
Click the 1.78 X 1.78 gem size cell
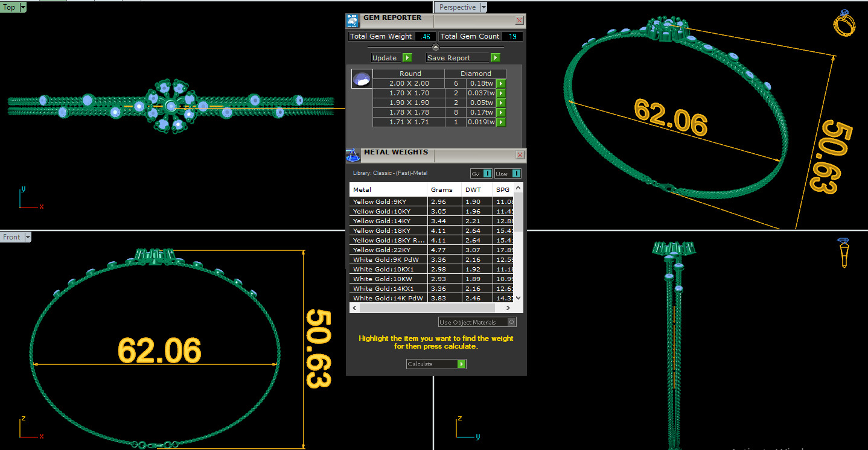pos(409,112)
